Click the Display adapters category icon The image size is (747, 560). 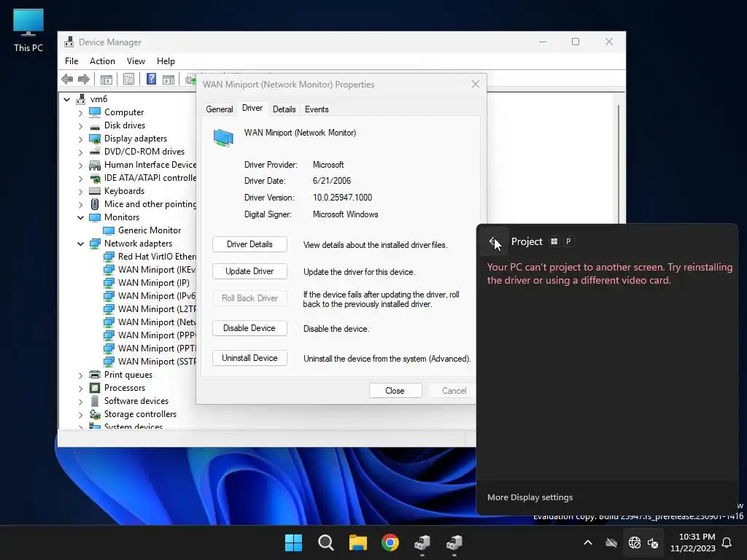pos(95,139)
